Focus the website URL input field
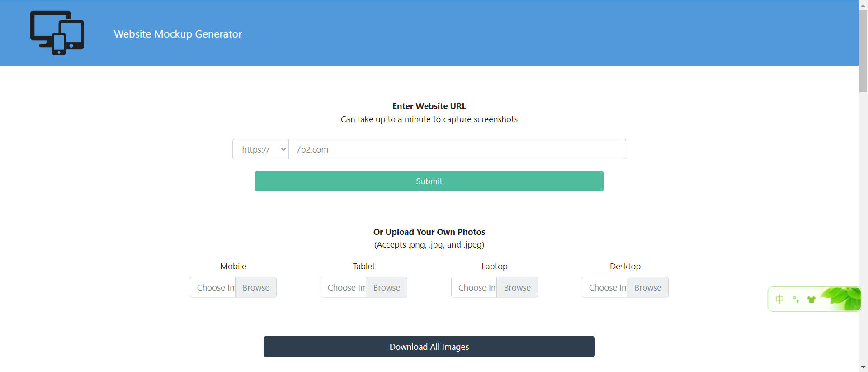 (x=457, y=149)
